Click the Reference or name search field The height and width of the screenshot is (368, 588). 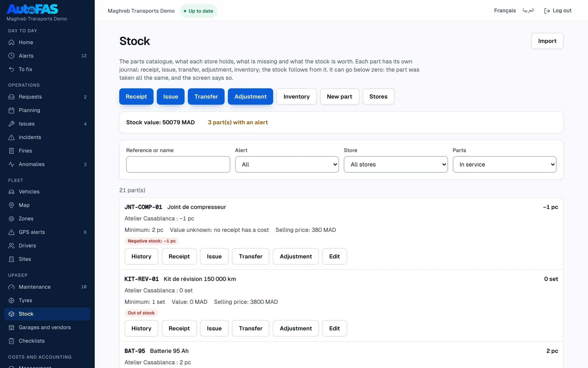(178, 165)
